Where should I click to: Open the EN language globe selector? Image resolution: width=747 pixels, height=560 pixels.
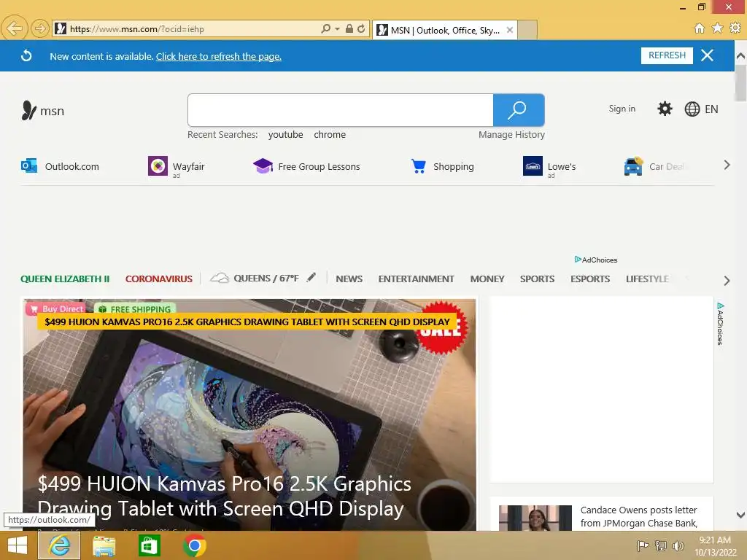(701, 109)
